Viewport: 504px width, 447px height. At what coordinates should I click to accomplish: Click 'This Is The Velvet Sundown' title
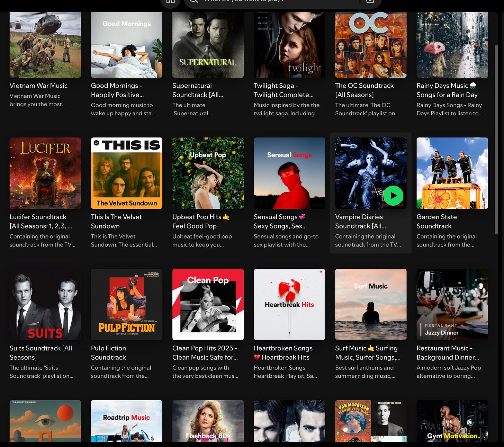point(116,221)
